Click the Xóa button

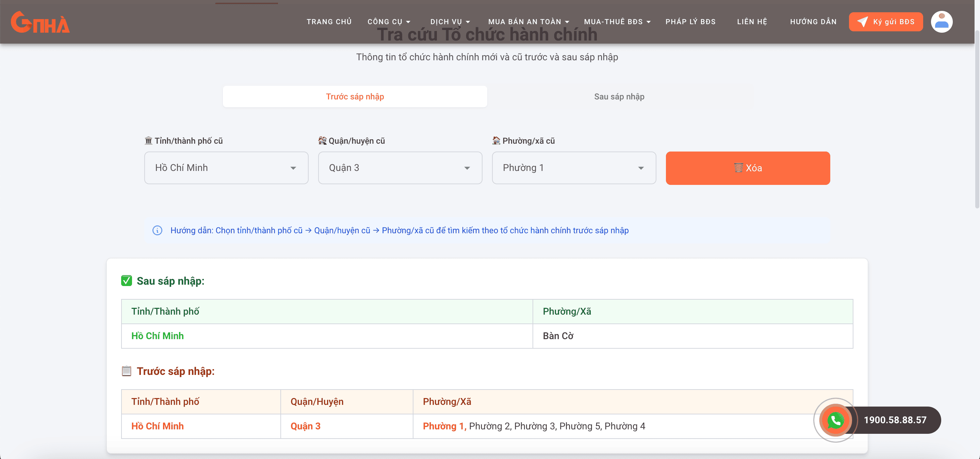pos(748,168)
